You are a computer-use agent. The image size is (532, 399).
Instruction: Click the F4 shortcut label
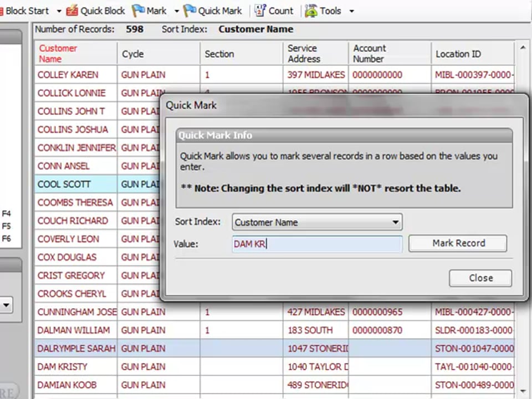point(7,214)
